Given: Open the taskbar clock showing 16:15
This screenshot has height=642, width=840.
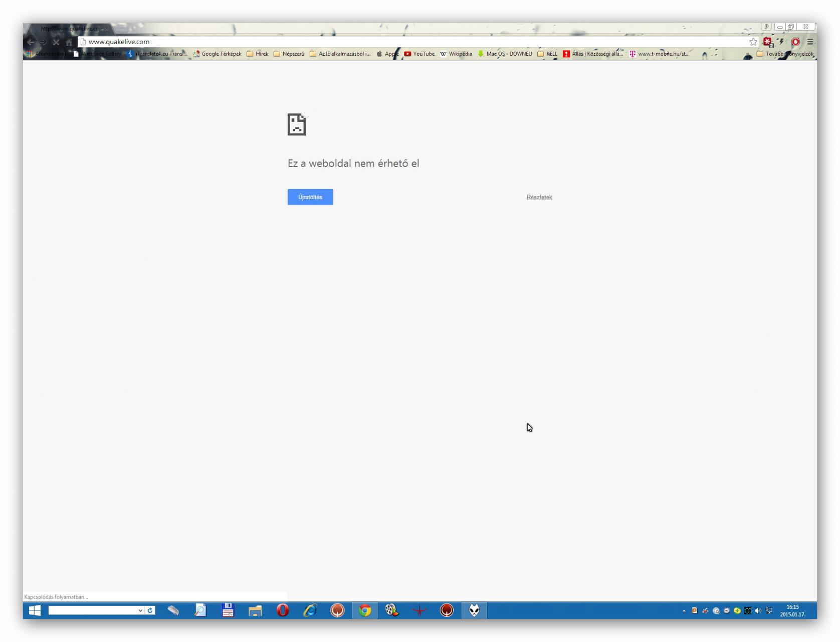Looking at the screenshot, I should (792, 611).
